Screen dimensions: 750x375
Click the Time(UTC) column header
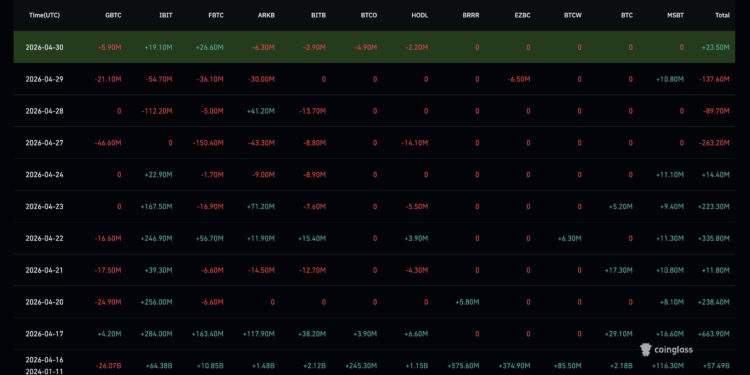tap(44, 15)
